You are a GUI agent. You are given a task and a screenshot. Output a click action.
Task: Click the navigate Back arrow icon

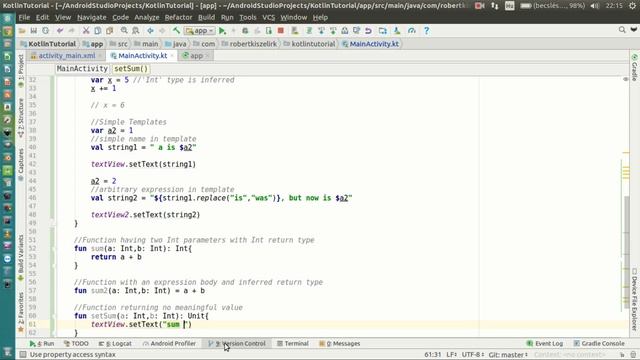(150, 31)
